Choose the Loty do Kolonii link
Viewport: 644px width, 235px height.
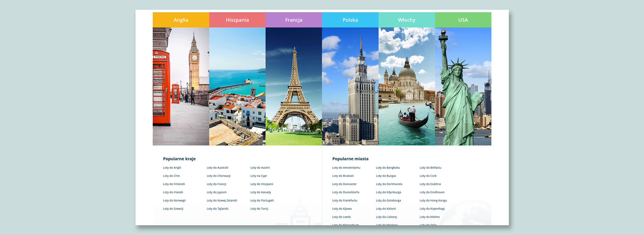[x=386, y=209]
